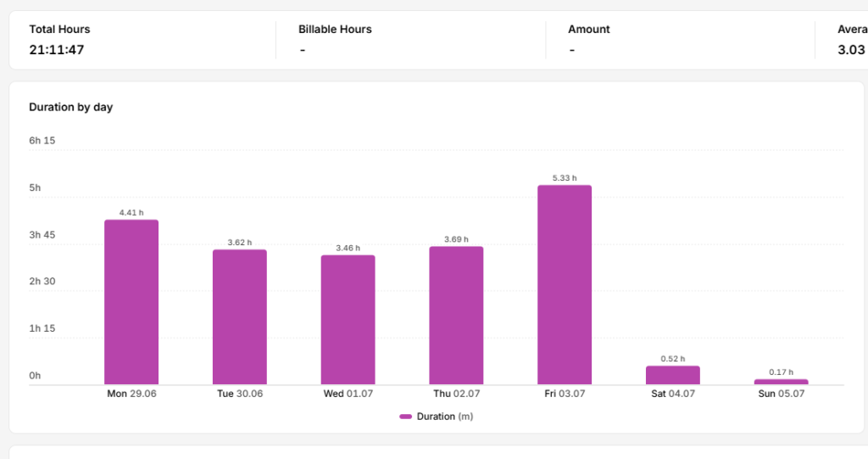Click the Tuesday 30.06 bar
868x459 pixels.
[x=240, y=317]
